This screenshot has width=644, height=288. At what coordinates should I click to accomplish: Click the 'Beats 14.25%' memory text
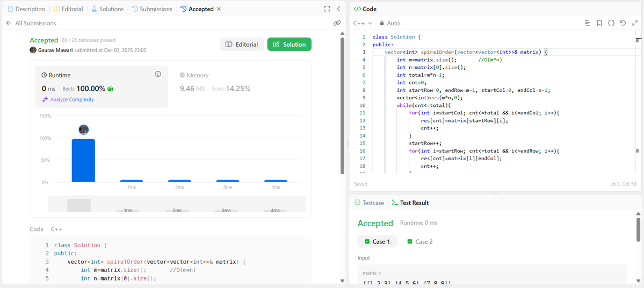point(231,88)
